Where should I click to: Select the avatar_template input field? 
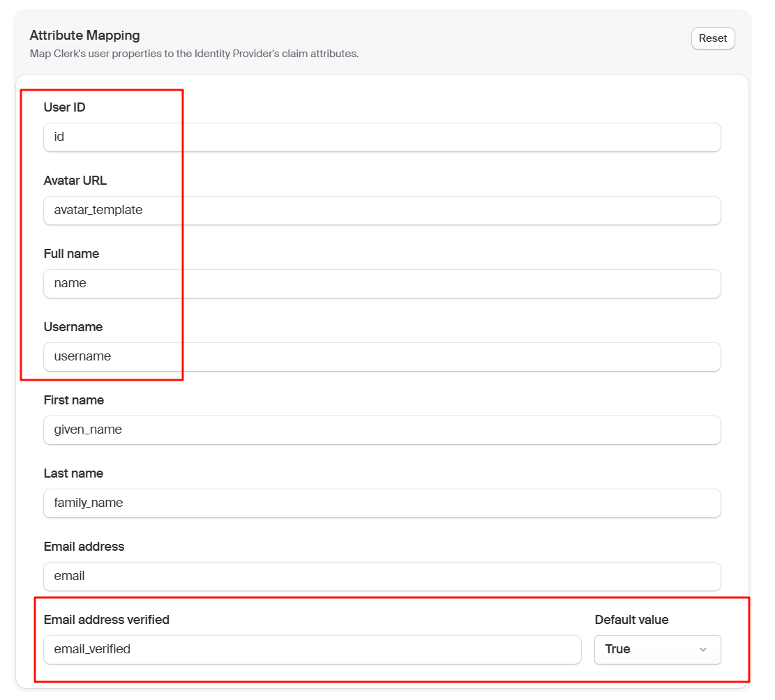pyautogui.click(x=382, y=210)
